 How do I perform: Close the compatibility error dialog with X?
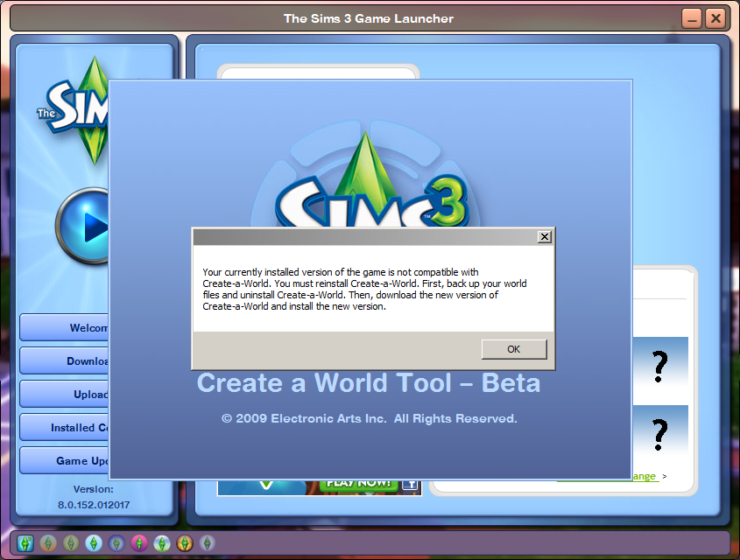click(x=545, y=236)
